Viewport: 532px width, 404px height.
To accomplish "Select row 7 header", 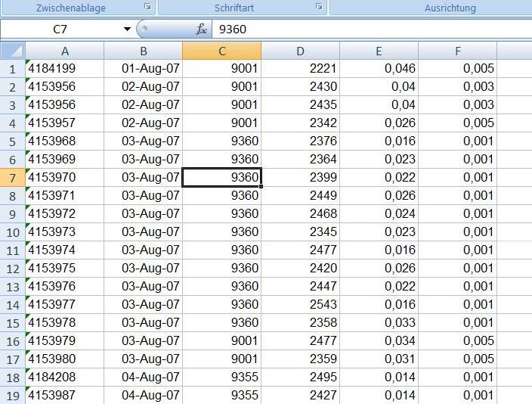I will 13,178.
